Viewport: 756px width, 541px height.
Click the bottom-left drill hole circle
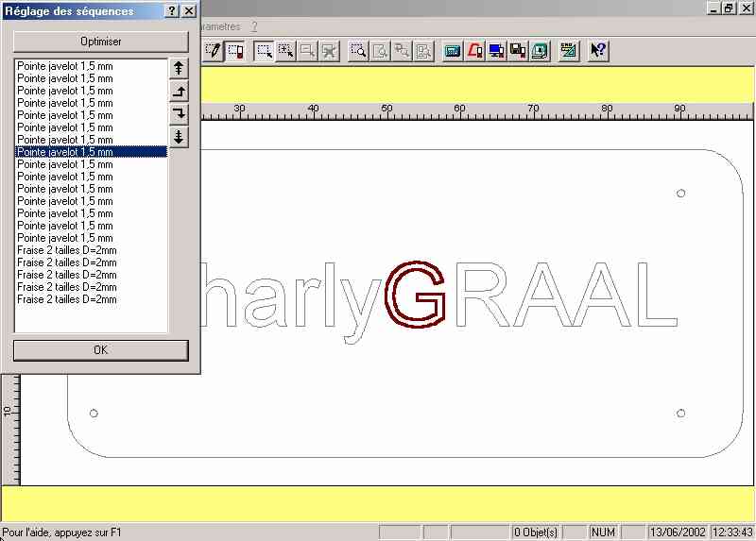tap(94, 414)
